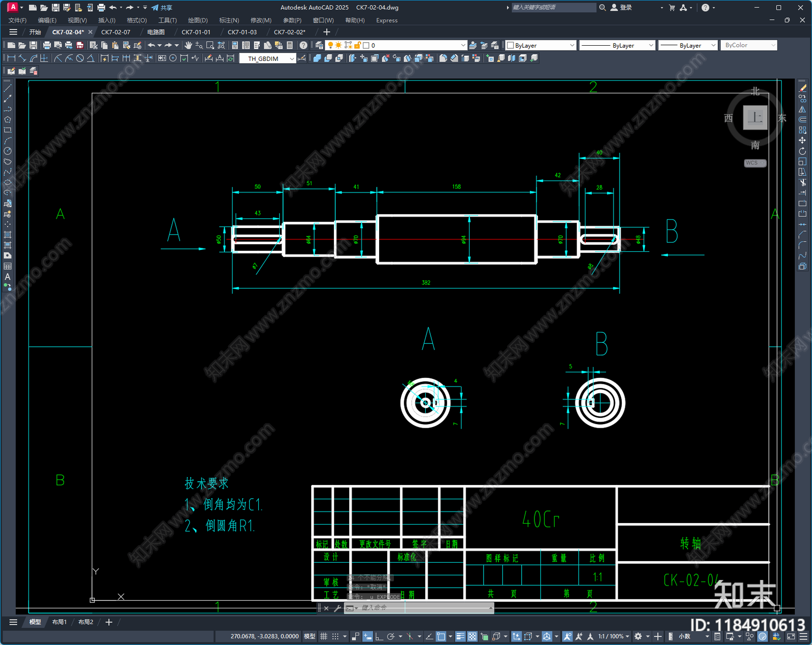This screenshot has width=812, height=645.
Task: Open the 绘图(D) menu
Action: [198, 20]
